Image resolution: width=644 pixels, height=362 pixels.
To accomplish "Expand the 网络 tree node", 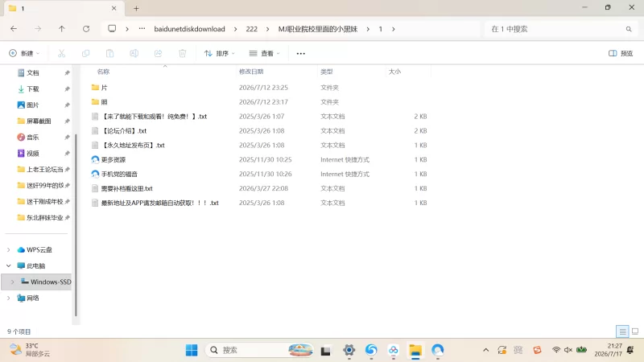I will point(9,298).
